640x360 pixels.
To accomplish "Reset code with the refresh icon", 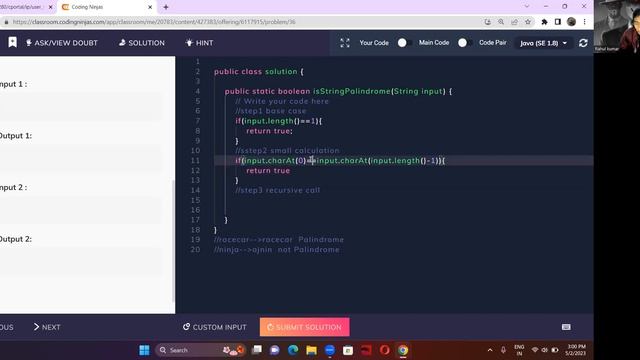I will pos(583,43).
